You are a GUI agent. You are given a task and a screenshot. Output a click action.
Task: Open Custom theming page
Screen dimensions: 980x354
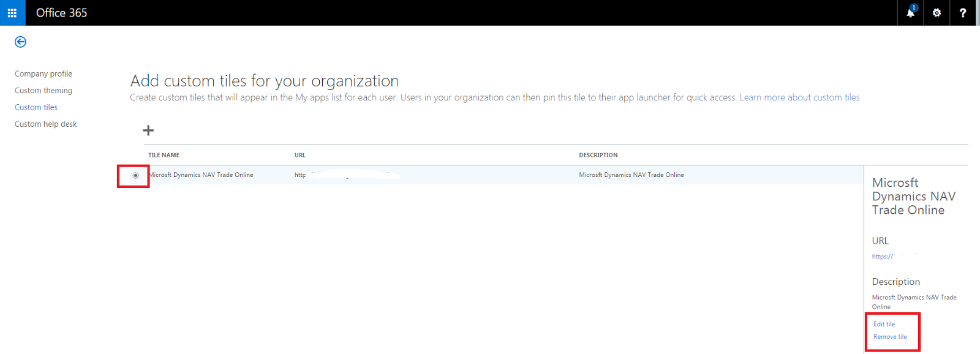pyautogui.click(x=43, y=91)
